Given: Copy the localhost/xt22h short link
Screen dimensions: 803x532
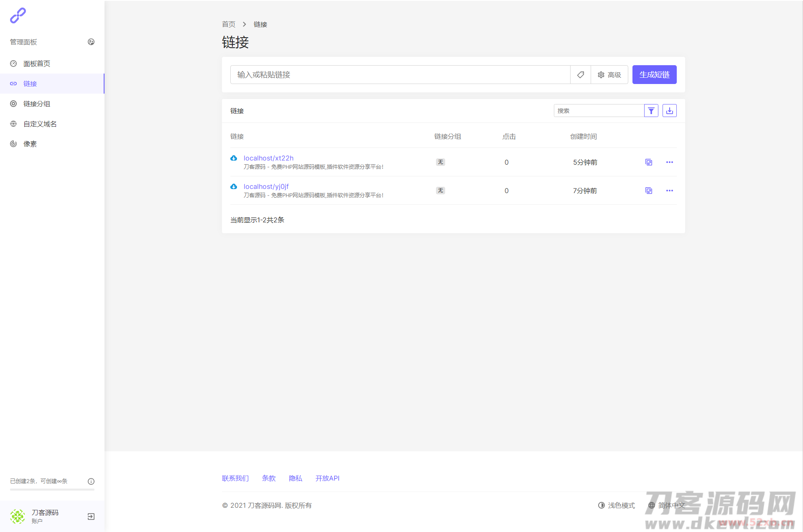Looking at the screenshot, I should point(648,162).
